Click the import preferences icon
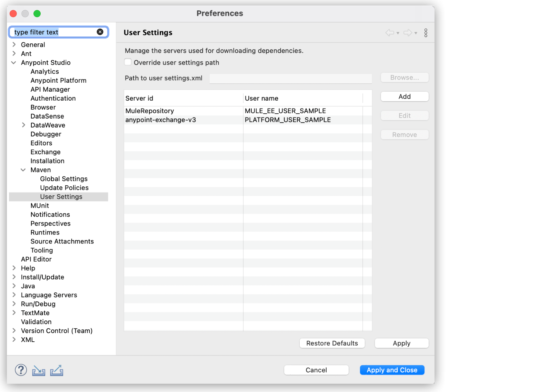Image resolution: width=558 pixels, height=392 pixels. (x=39, y=371)
